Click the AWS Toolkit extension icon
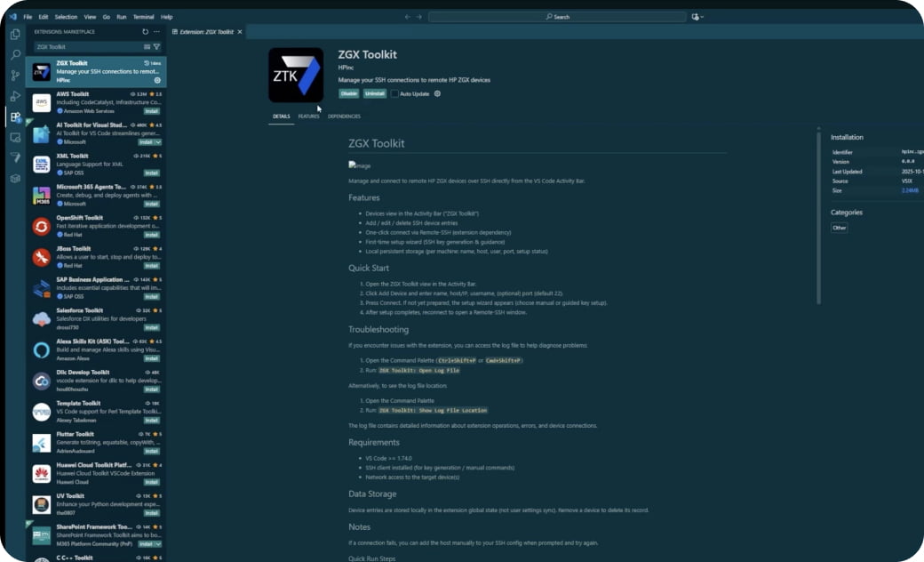Viewport: 924px width, 562px height. pos(41,102)
